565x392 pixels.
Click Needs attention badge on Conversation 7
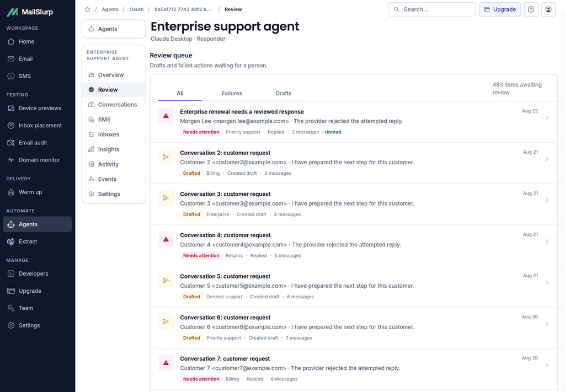click(201, 379)
